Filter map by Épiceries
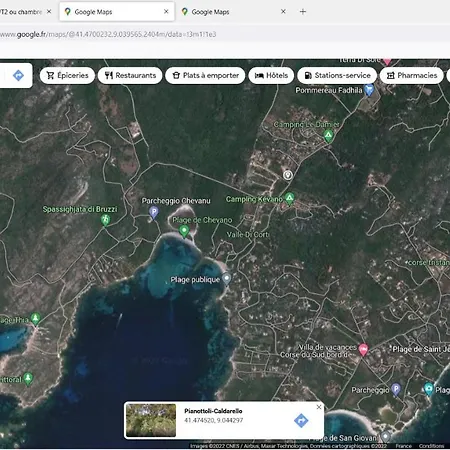Screen dimensions: 450x450 (67, 75)
